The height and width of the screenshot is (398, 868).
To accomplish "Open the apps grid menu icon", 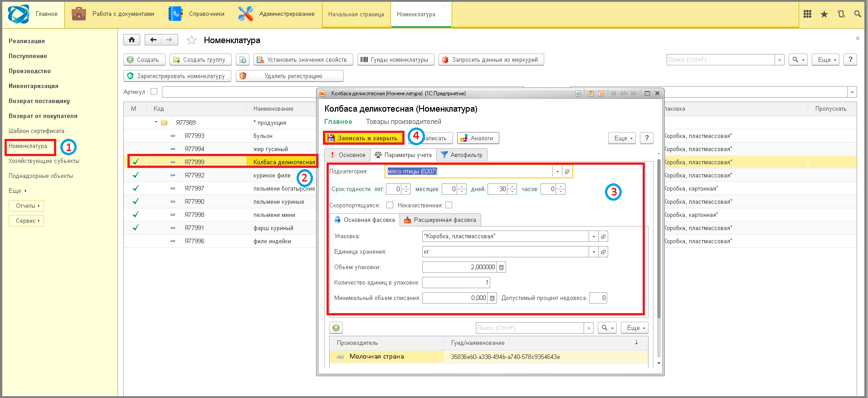I will coord(807,14).
